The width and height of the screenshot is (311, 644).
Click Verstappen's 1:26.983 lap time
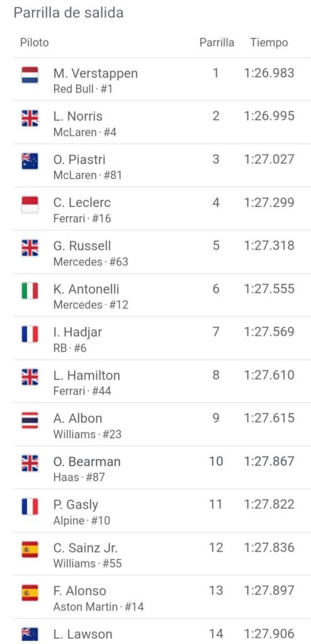[269, 73]
